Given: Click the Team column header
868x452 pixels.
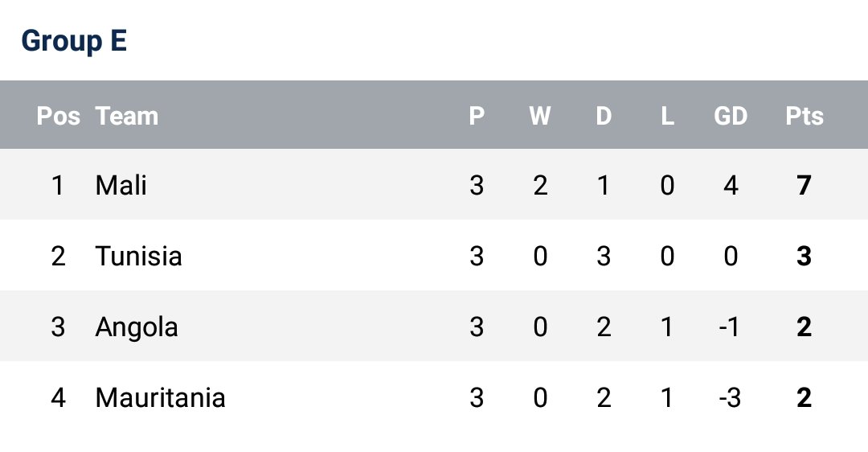Looking at the screenshot, I should (126, 116).
